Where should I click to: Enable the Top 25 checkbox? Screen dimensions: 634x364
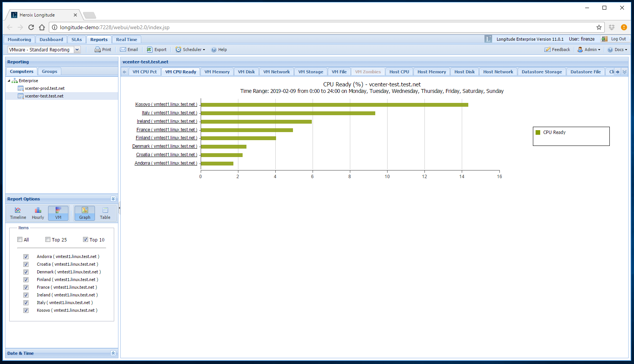(48, 240)
